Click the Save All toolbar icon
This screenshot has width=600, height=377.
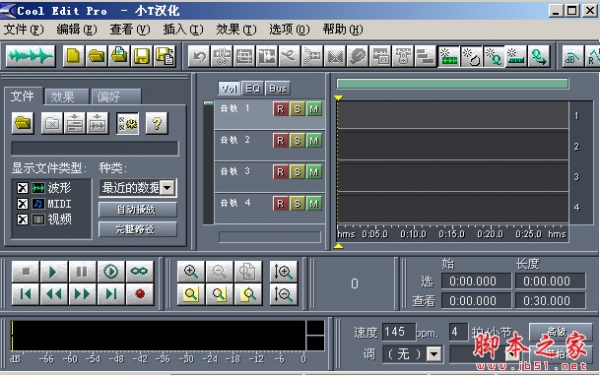[165, 56]
